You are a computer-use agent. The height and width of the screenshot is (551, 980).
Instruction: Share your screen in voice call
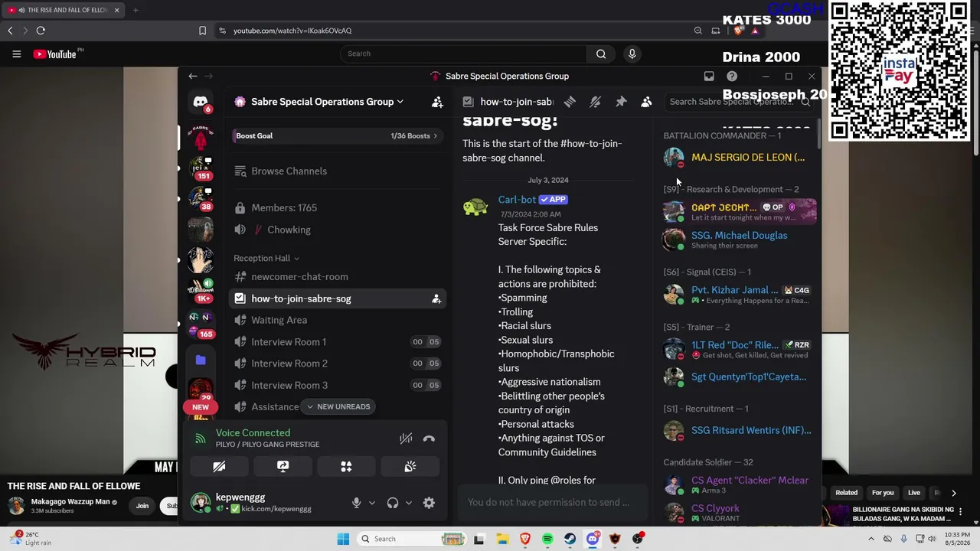click(283, 466)
